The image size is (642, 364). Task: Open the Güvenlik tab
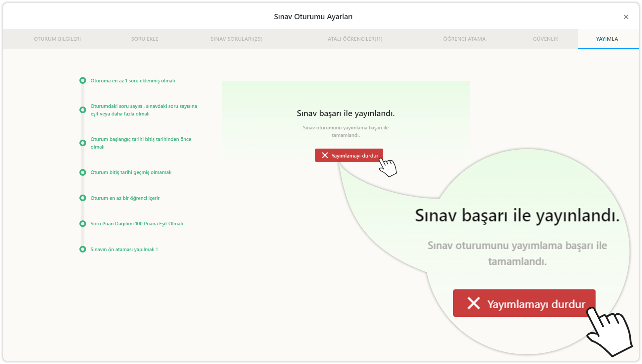tap(545, 39)
